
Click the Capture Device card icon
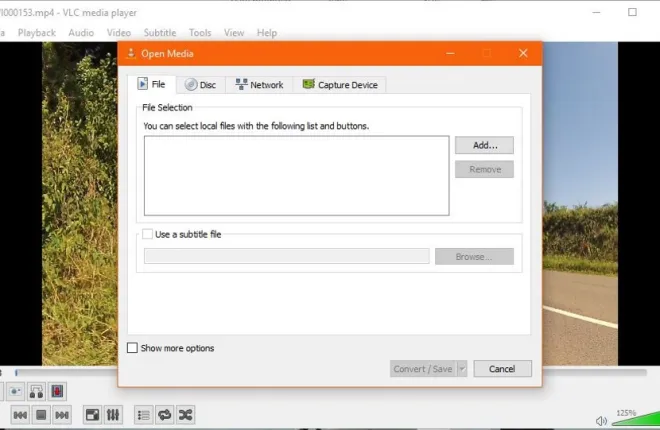click(309, 84)
